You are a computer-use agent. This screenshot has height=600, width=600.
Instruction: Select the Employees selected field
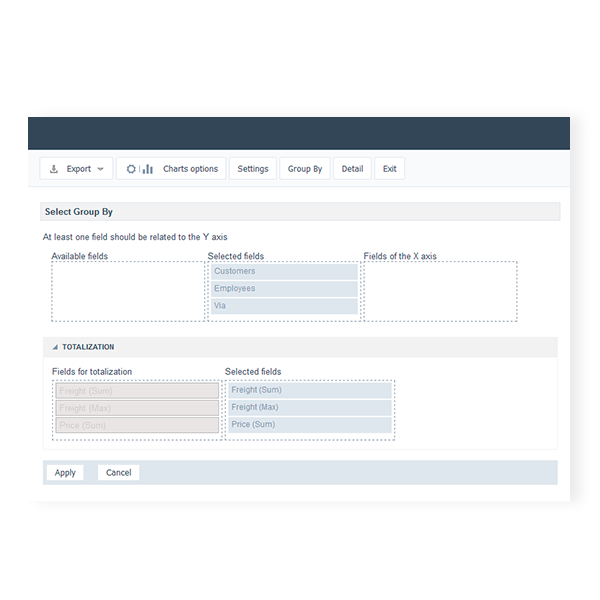point(284,288)
